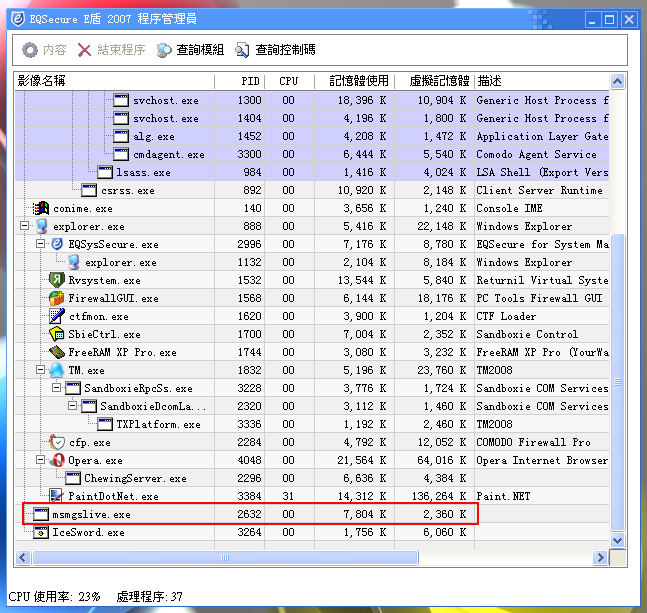Click the 結束程序 end process button
This screenshot has width=647, height=613.
coord(111,50)
